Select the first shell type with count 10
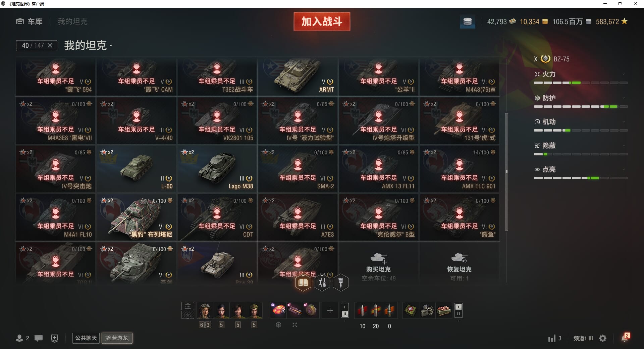This screenshot has height=349, width=644. click(x=362, y=311)
